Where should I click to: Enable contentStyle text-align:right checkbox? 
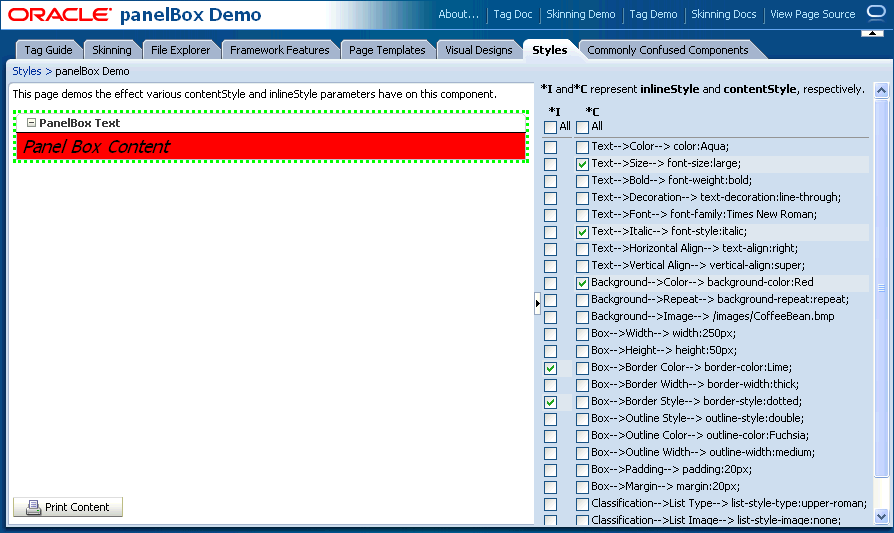coord(582,249)
